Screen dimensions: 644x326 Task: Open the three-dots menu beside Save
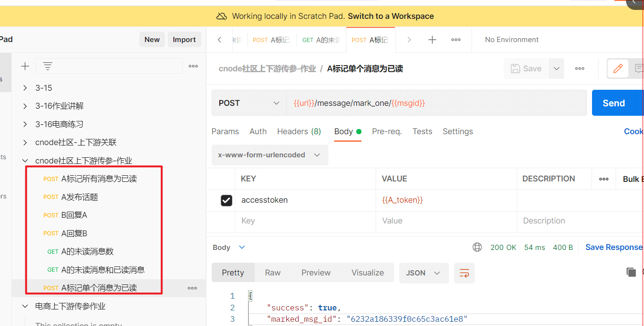pyautogui.click(x=580, y=69)
